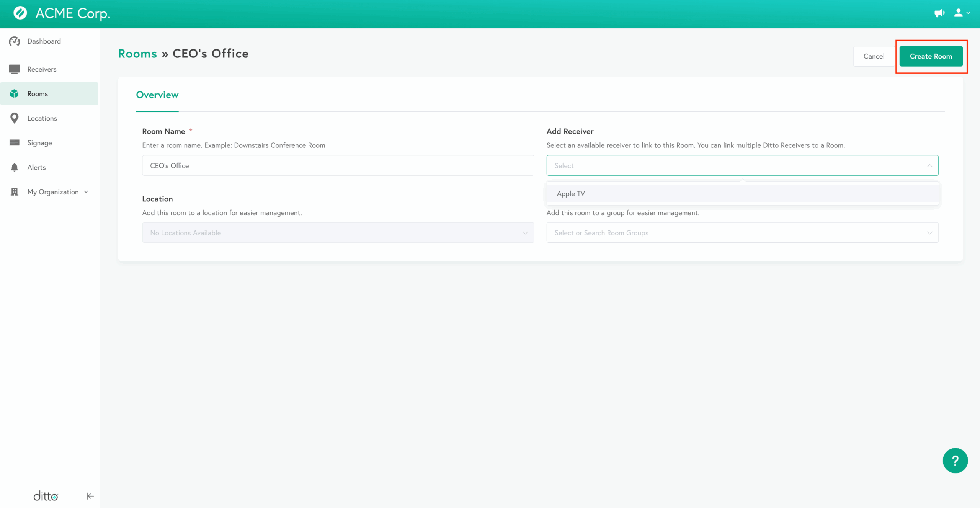Click the Room Name input field
Image resolution: width=980 pixels, height=508 pixels.
coord(338,165)
